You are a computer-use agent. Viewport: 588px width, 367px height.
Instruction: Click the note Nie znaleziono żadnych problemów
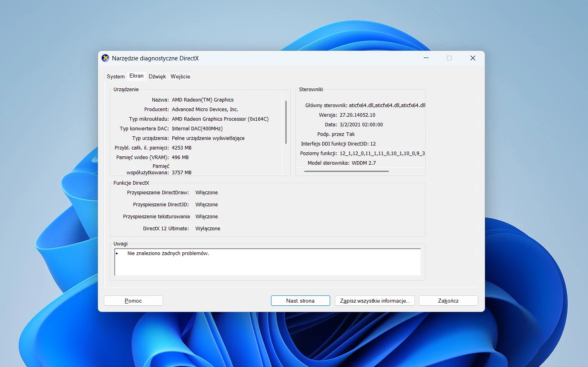click(168, 253)
